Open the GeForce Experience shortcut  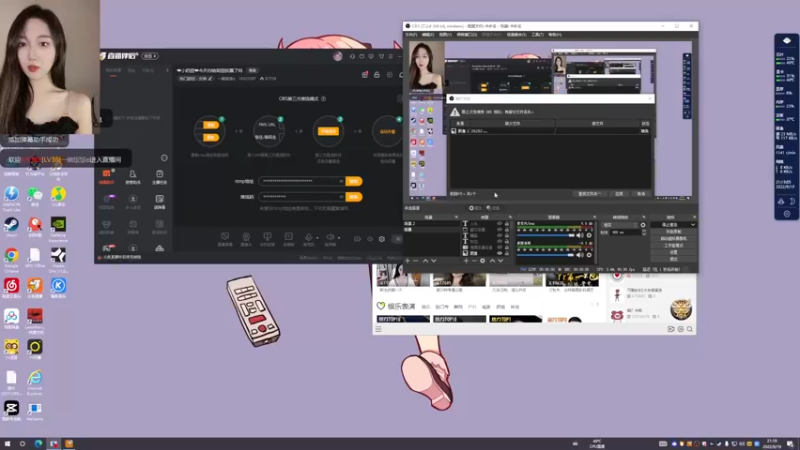coord(58,229)
